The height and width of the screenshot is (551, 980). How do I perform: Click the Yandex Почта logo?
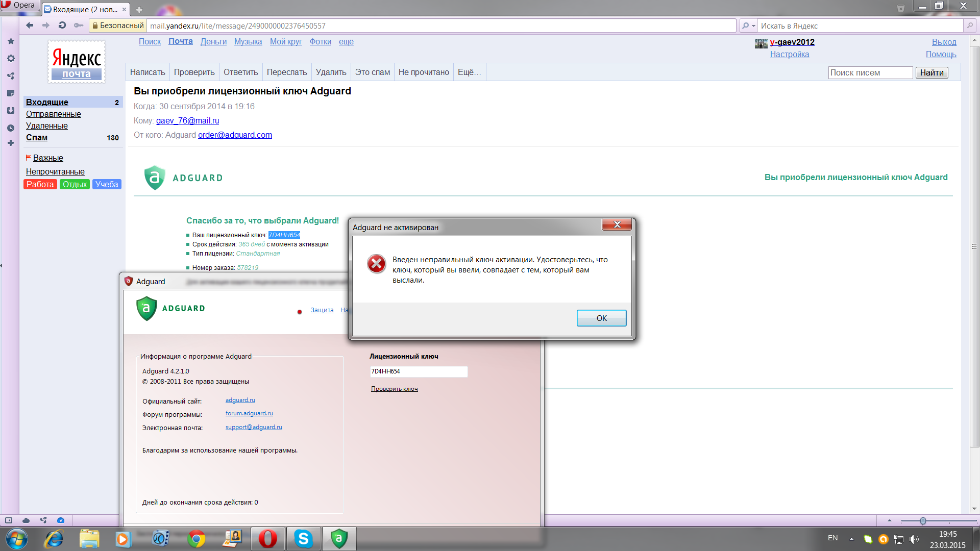click(x=77, y=62)
